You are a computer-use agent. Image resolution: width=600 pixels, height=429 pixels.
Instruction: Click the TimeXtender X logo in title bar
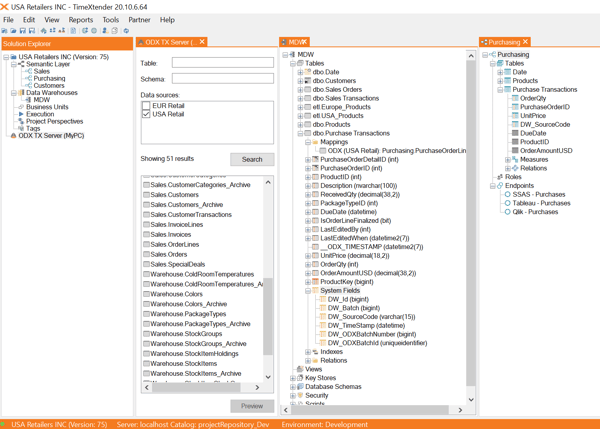[5, 7]
